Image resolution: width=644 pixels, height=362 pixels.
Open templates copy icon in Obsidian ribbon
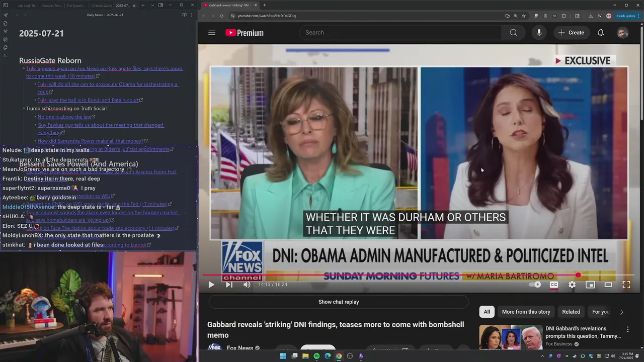tap(6, 47)
